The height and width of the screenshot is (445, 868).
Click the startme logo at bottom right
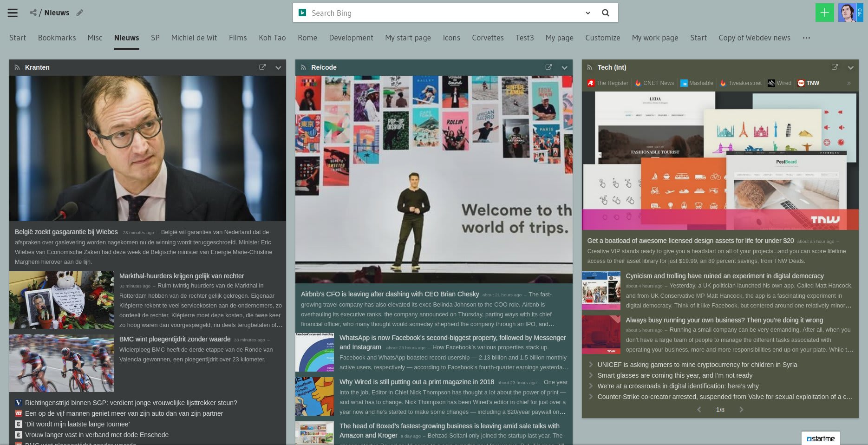pos(821,438)
